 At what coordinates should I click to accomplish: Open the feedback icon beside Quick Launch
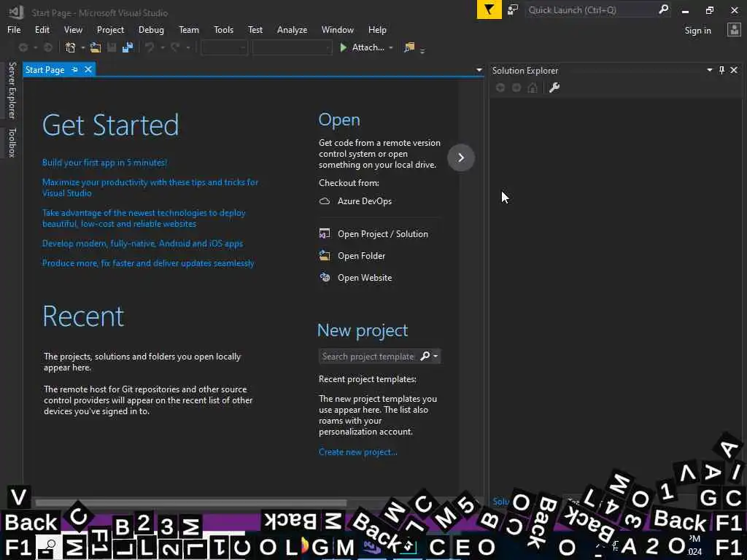[x=513, y=10]
